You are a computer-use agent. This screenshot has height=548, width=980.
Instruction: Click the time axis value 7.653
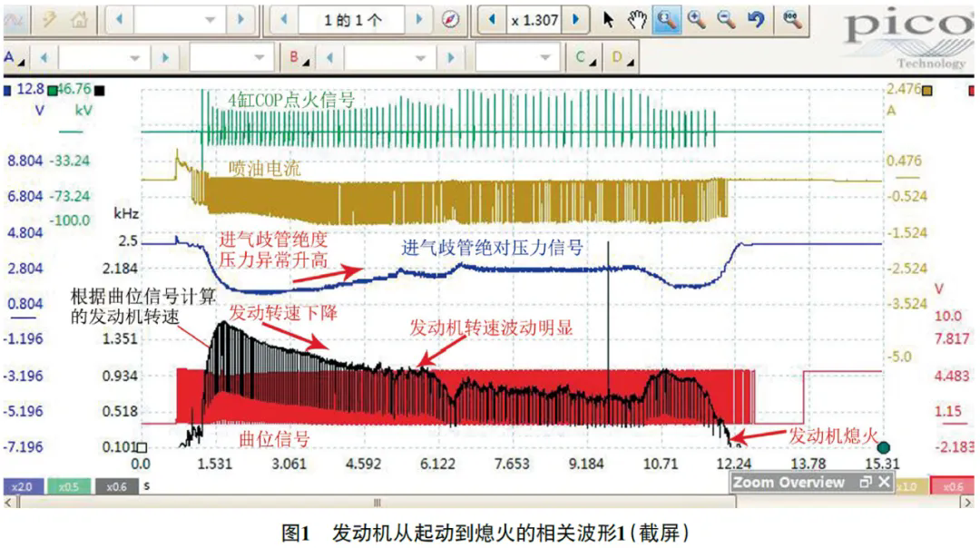pyautogui.click(x=512, y=464)
